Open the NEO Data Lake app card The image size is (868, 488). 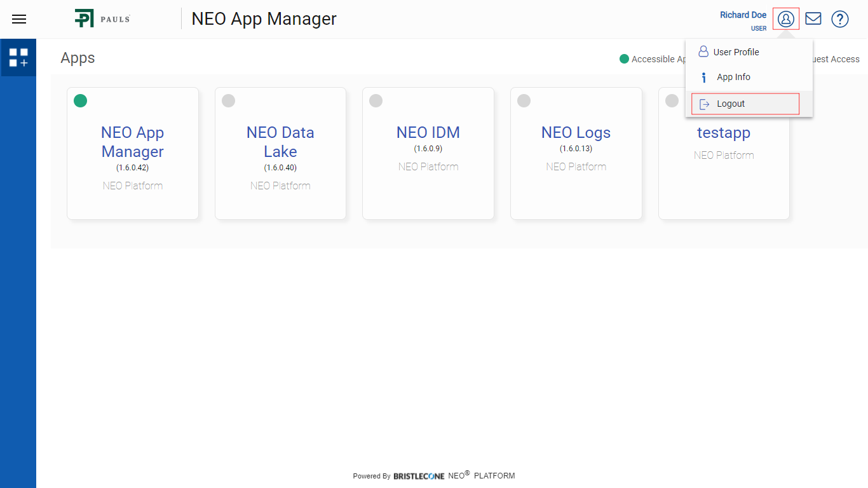pyautogui.click(x=280, y=153)
